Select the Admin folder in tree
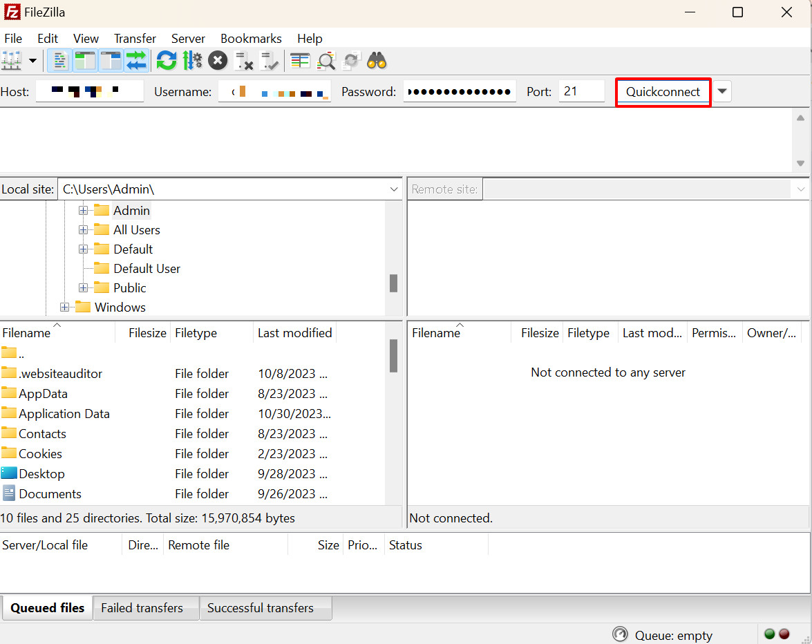The image size is (812, 644). [x=131, y=211]
